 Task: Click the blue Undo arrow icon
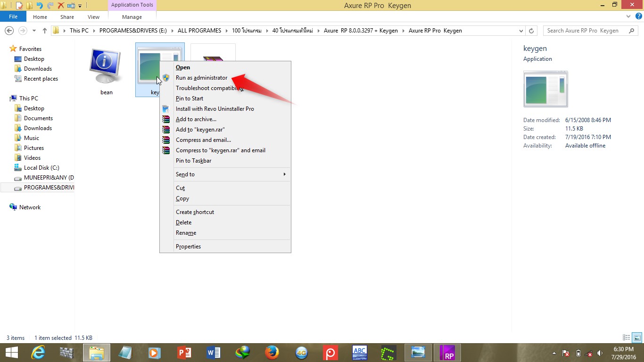pos(40,6)
